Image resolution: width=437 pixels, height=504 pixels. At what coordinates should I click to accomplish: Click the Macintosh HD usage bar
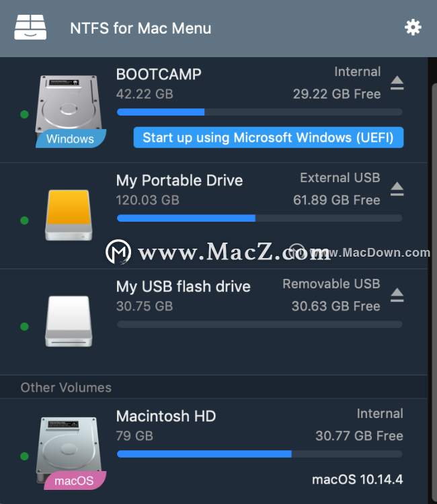260,454
